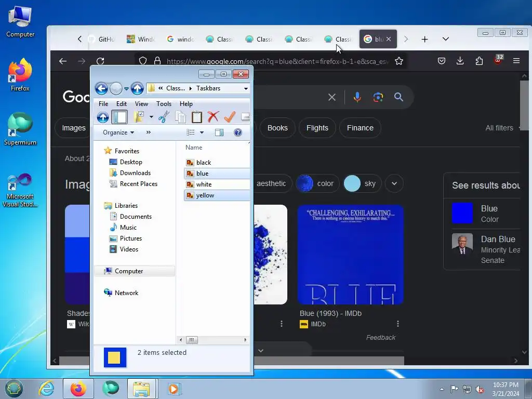Select the Books search filter
The width and height of the screenshot is (532, 399).
click(x=277, y=128)
